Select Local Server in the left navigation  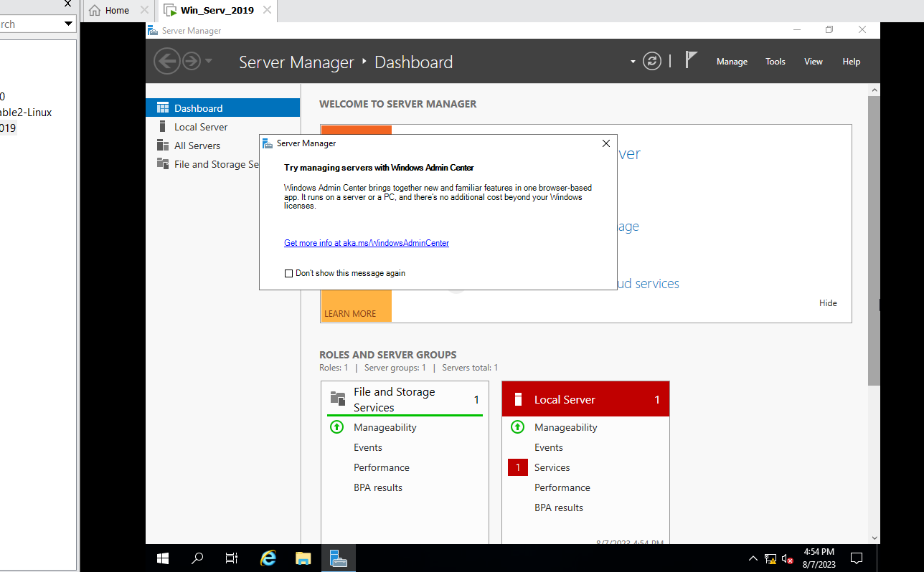[x=222, y=126]
